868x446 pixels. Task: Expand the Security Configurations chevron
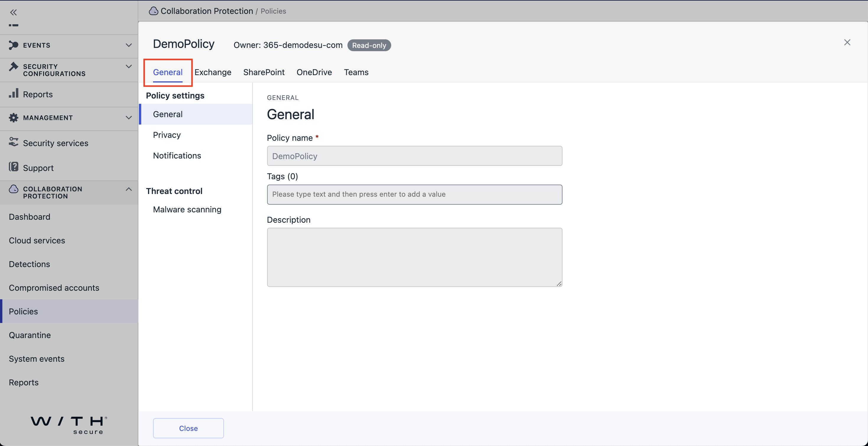pyautogui.click(x=129, y=67)
